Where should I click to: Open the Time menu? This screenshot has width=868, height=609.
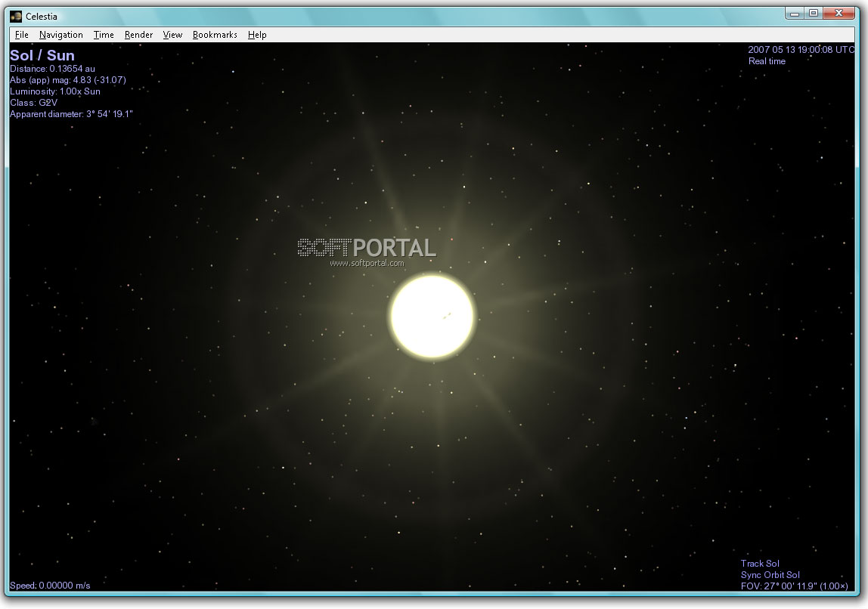[x=104, y=35]
